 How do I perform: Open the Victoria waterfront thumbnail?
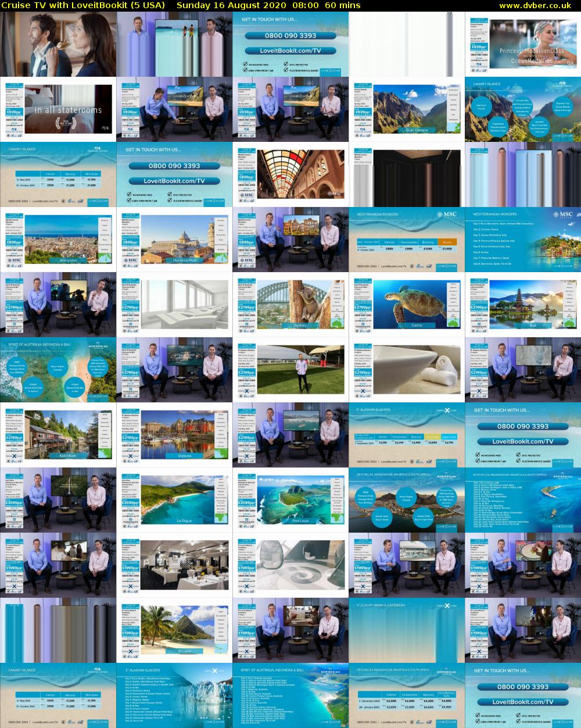pyautogui.click(x=174, y=435)
